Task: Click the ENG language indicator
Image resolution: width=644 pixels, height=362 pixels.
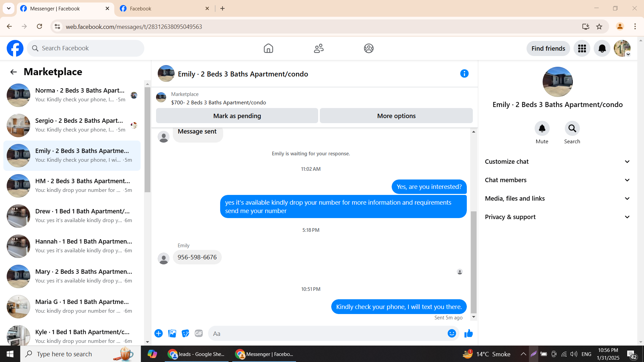Action: click(x=586, y=354)
